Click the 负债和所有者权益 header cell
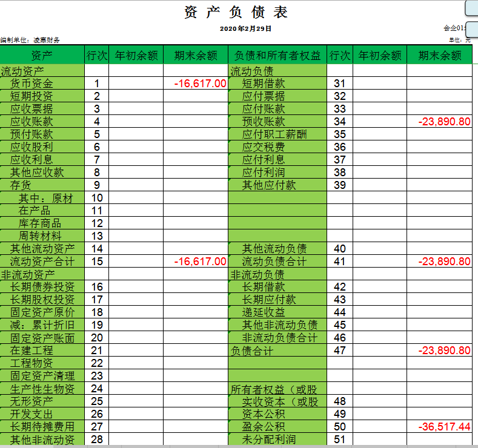478x448 pixels. [x=277, y=55]
